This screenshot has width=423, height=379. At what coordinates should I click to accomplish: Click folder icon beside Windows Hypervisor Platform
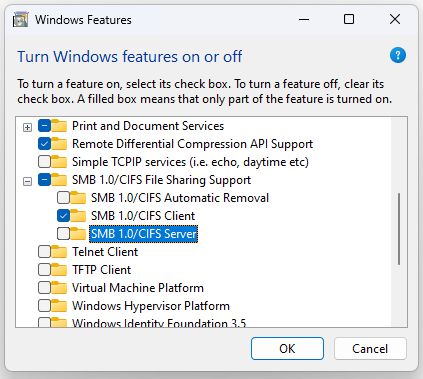click(59, 306)
